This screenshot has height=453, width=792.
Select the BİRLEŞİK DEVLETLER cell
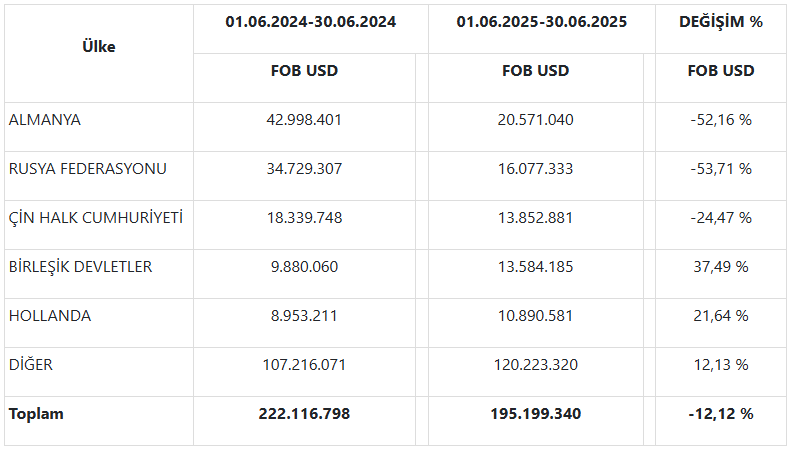click(80, 266)
